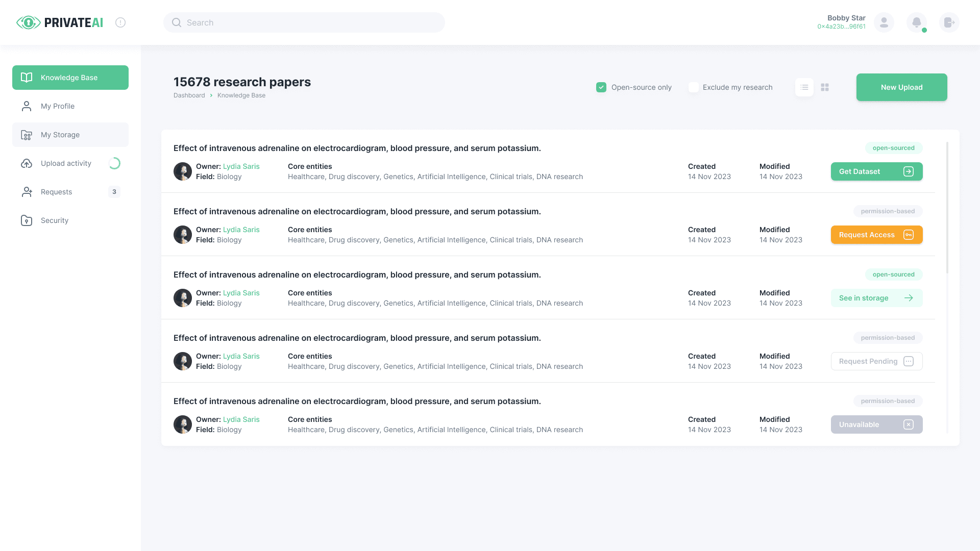980x551 pixels.
Task: Click the PrivateAI eye logo
Action: click(x=29, y=22)
